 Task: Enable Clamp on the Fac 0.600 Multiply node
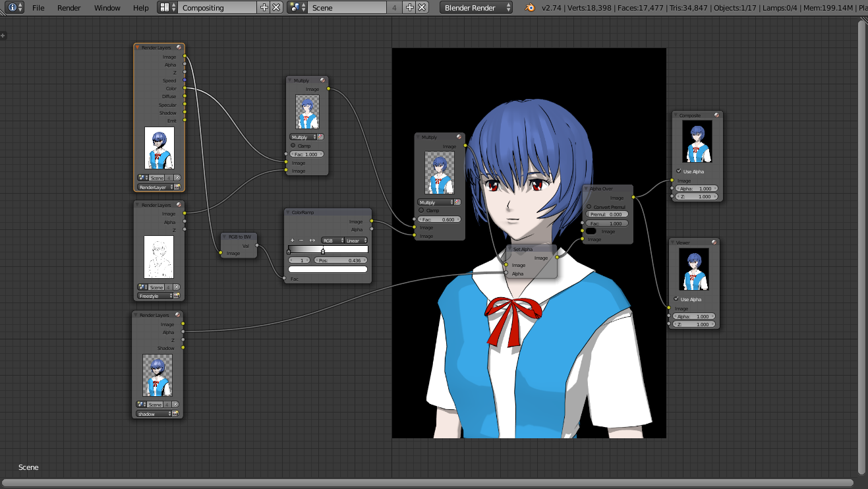(x=421, y=210)
